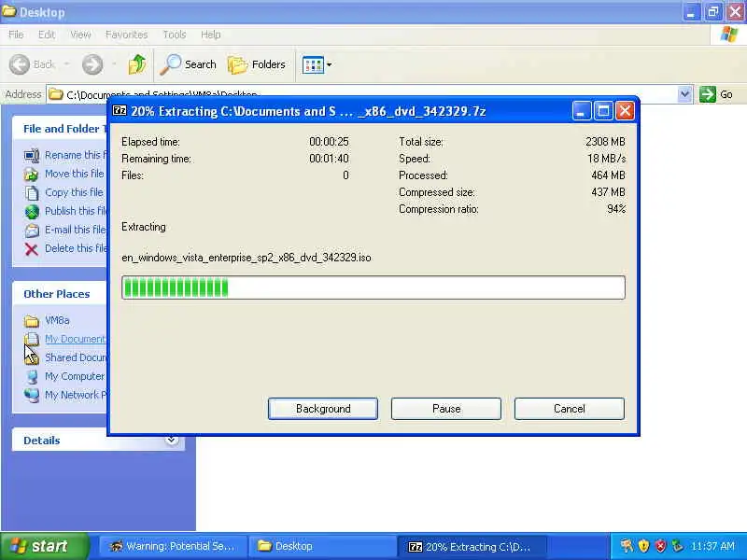Viewport: 747px width, 560px height.
Task: Click the Copy this file icon
Action: point(32,193)
